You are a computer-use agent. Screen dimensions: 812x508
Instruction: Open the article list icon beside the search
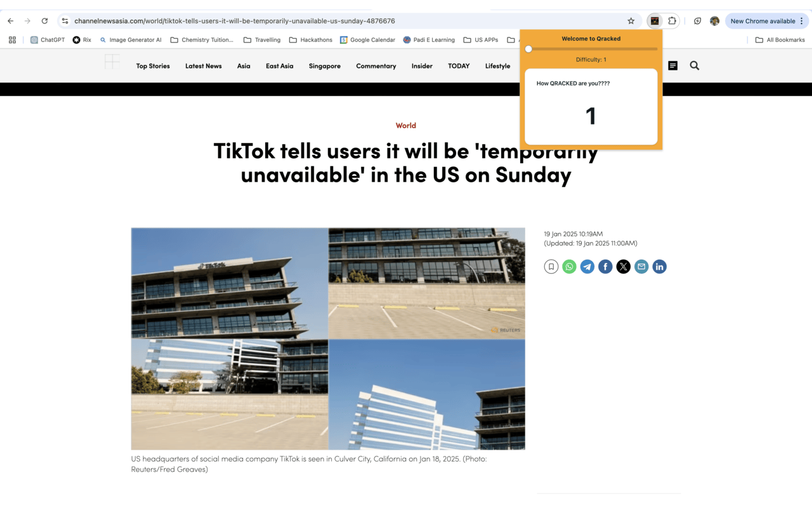tap(673, 65)
